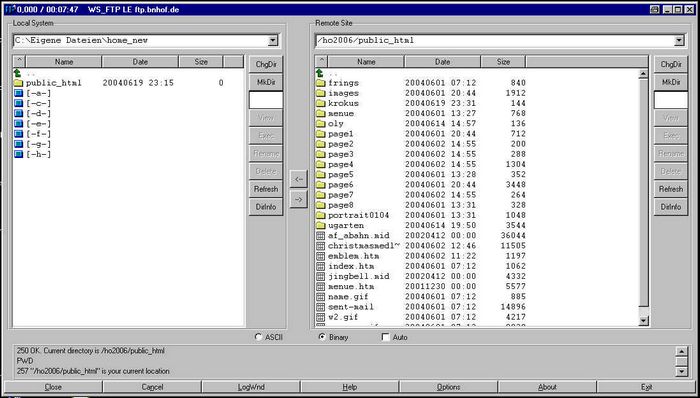Click the local MkDir button

click(266, 82)
